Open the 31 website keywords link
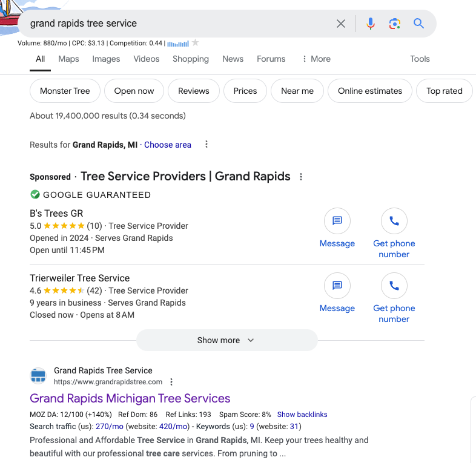The width and height of the screenshot is (476, 463). [294, 426]
